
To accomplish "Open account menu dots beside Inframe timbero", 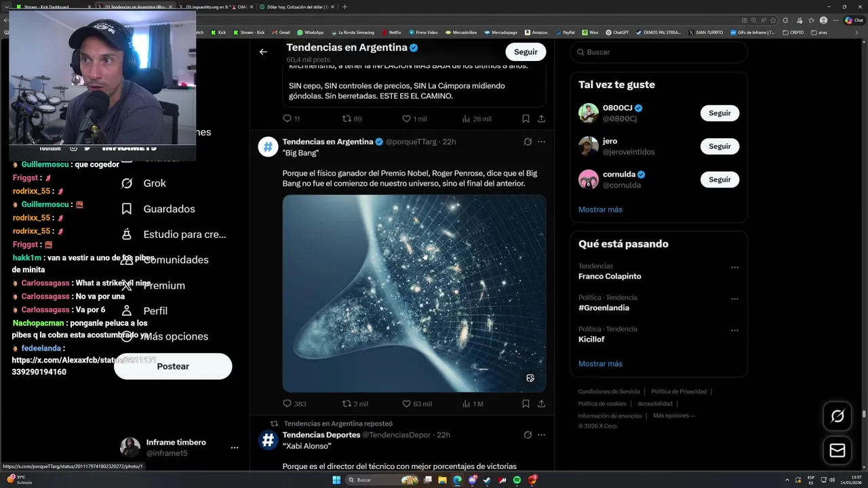I will tap(234, 447).
